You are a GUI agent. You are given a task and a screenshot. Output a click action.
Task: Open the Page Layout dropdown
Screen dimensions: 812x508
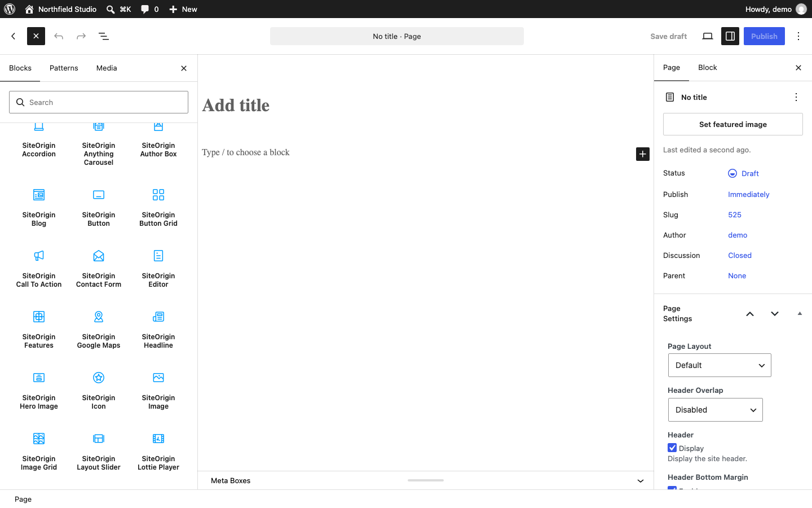[x=720, y=365]
